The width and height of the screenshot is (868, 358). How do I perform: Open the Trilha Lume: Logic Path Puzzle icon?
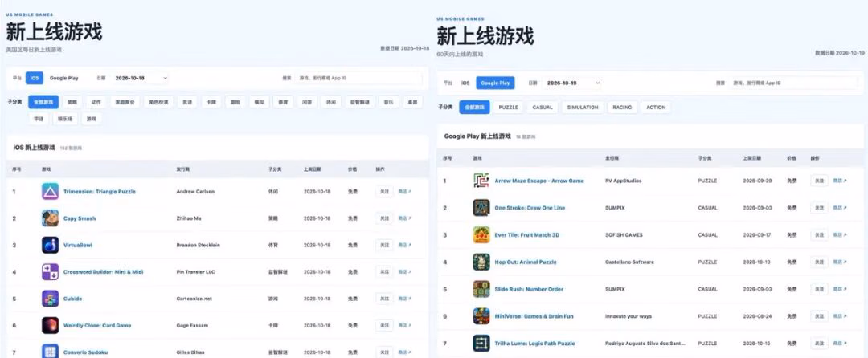coord(481,343)
